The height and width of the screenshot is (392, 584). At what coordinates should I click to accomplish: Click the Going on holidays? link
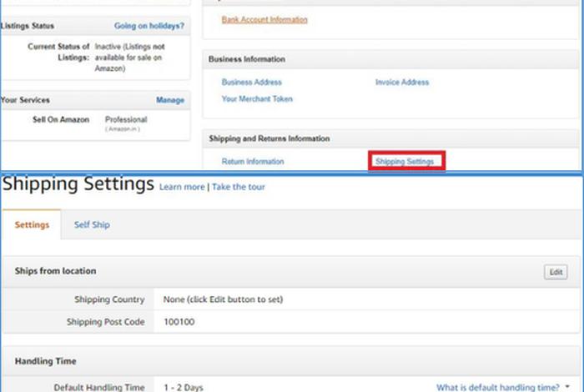click(149, 27)
